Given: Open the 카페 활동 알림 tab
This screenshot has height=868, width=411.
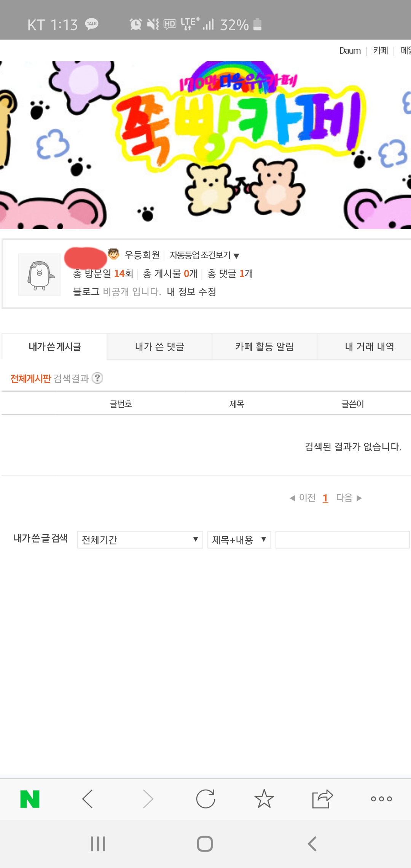Looking at the screenshot, I should (264, 347).
